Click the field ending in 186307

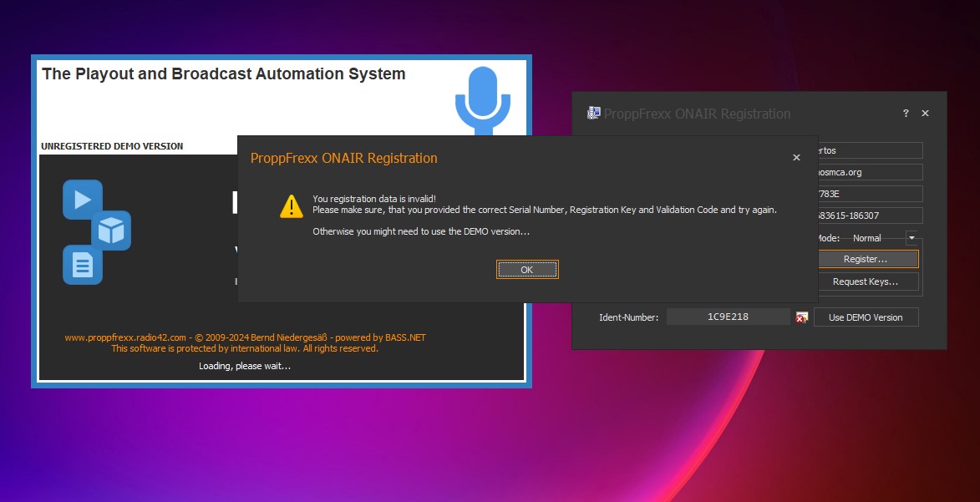click(869, 216)
